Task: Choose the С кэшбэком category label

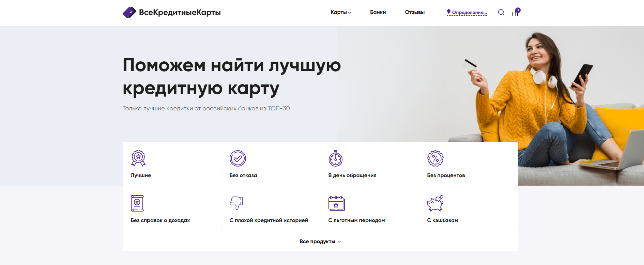Action: (x=443, y=220)
